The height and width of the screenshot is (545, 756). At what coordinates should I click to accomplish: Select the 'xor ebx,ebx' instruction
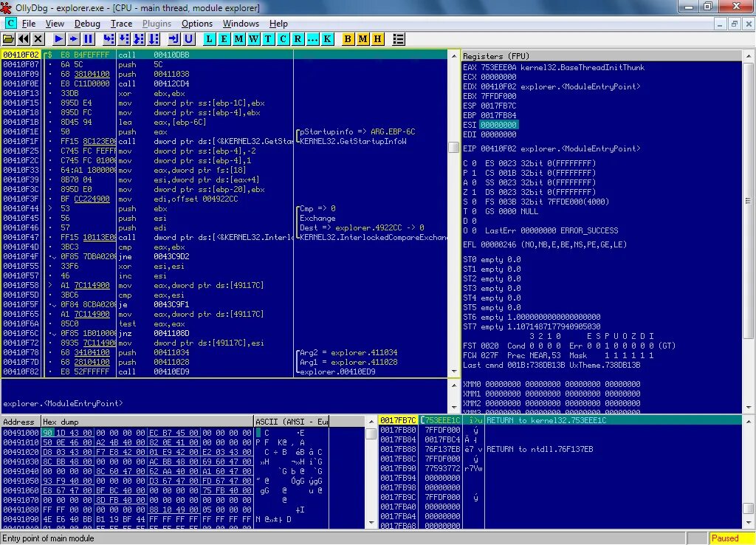pos(224,94)
